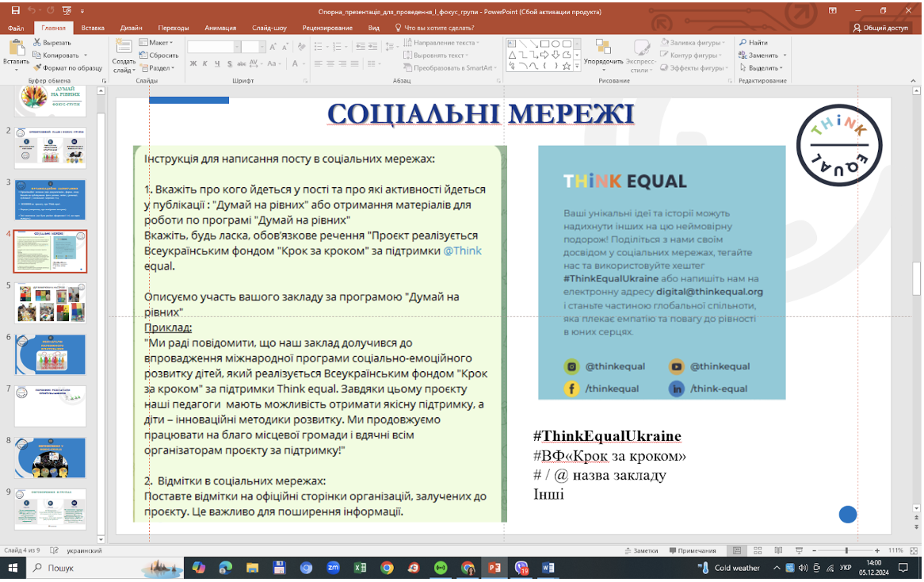Select slide 6 thumbnail in panel
This screenshot has height=582, width=924.
pyautogui.click(x=51, y=355)
